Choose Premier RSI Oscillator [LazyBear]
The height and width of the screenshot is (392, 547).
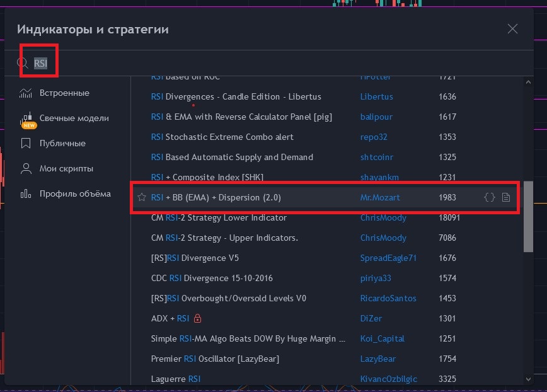(x=215, y=359)
